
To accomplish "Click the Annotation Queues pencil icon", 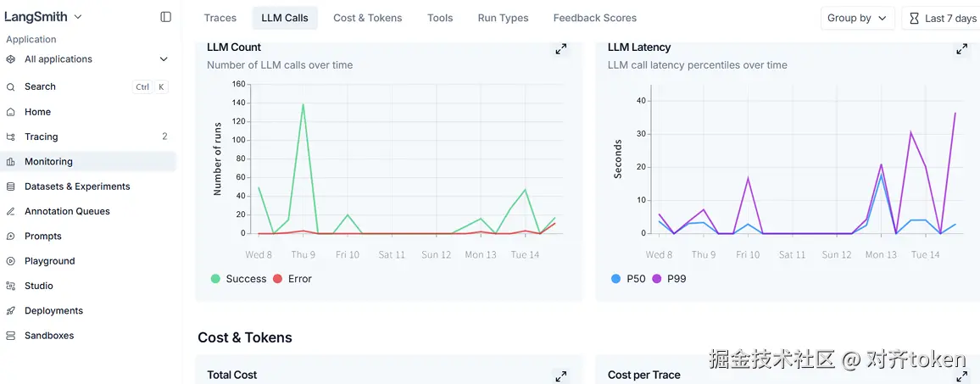I will 11,211.
